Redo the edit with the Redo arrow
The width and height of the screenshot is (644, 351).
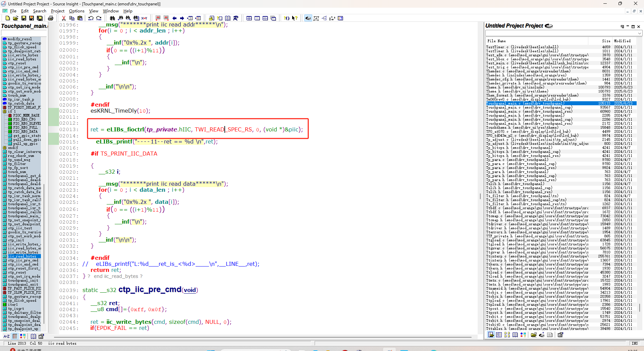(99, 18)
